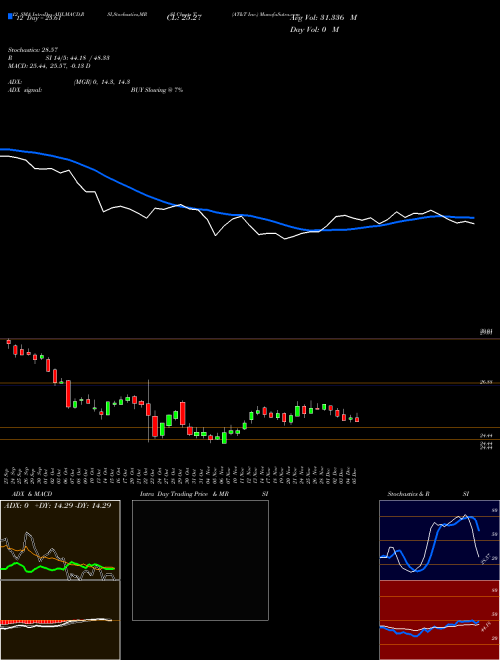Click the blue 12-day SMA legend square

point(10,16)
